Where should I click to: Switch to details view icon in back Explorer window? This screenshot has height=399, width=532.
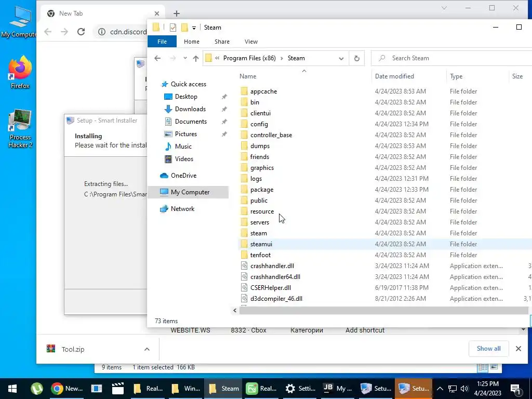(x=483, y=367)
